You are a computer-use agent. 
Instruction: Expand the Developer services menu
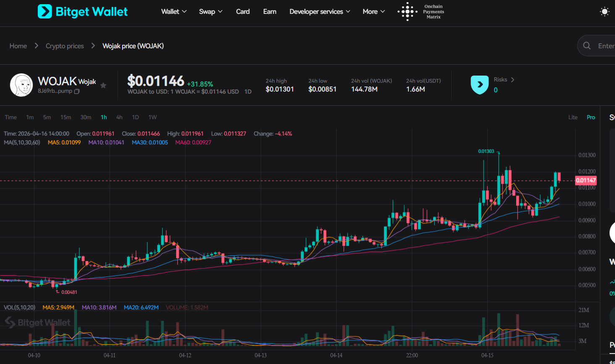pyautogui.click(x=320, y=12)
